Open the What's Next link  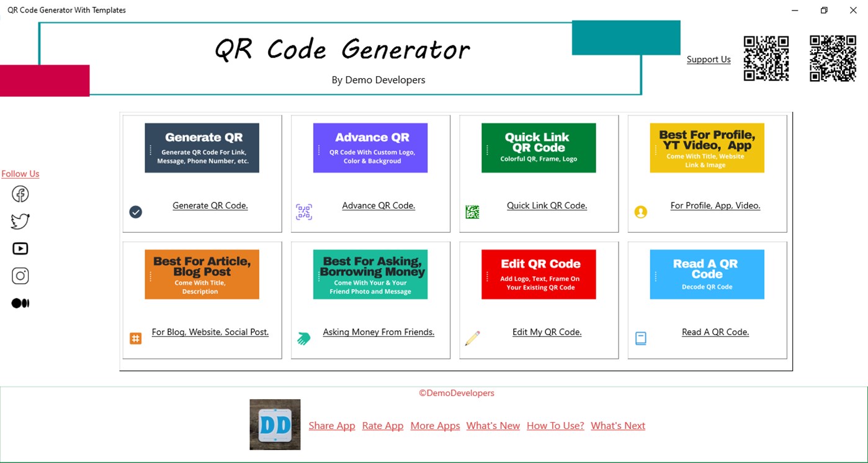click(x=618, y=426)
